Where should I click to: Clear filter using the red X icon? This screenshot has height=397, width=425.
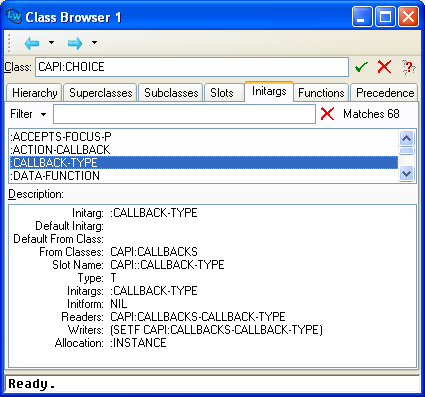pyautogui.click(x=327, y=114)
